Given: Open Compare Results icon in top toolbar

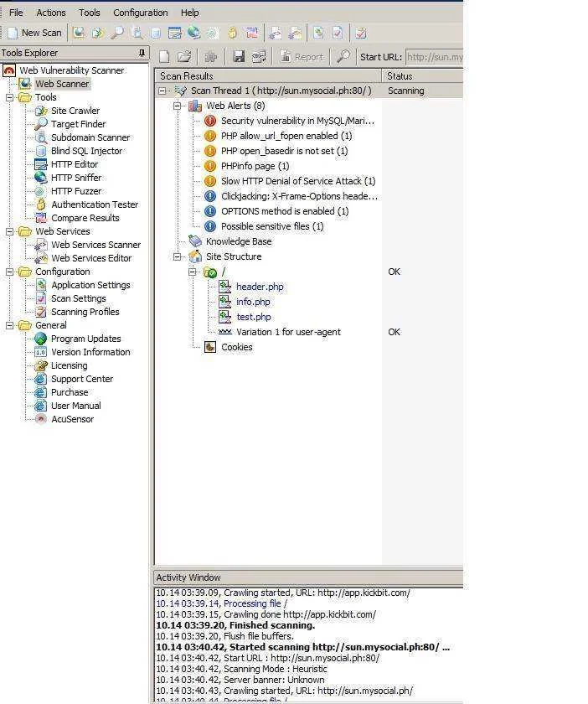Looking at the screenshot, I should pyautogui.click(x=252, y=33).
